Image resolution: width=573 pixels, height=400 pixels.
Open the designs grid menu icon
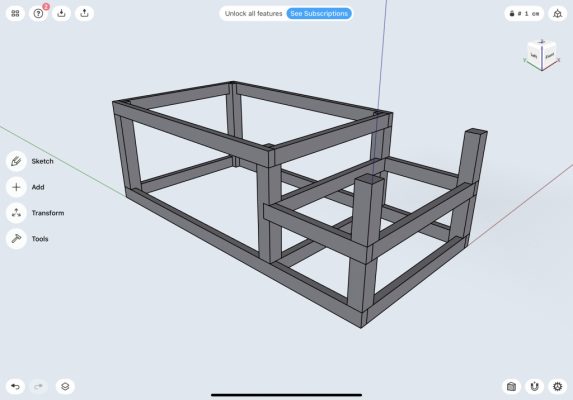coord(15,14)
